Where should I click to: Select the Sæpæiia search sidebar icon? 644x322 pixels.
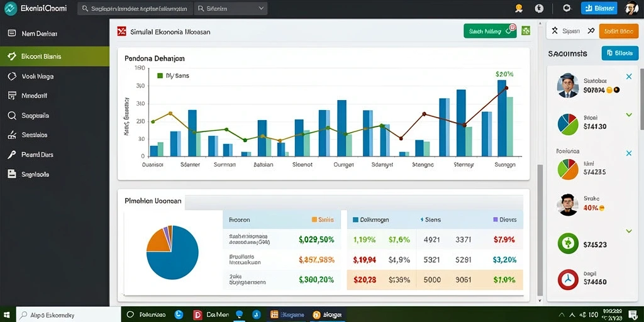pyautogui.click(x=12, y=116)
